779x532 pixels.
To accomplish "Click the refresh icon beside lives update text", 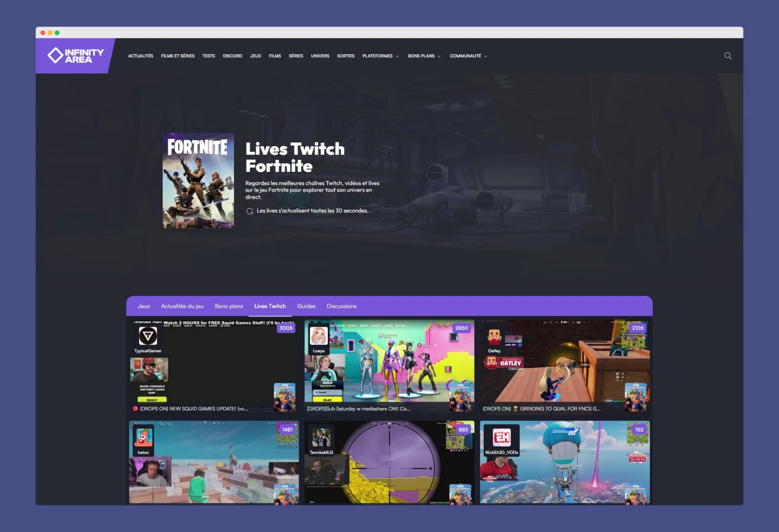I will (250, 211).
